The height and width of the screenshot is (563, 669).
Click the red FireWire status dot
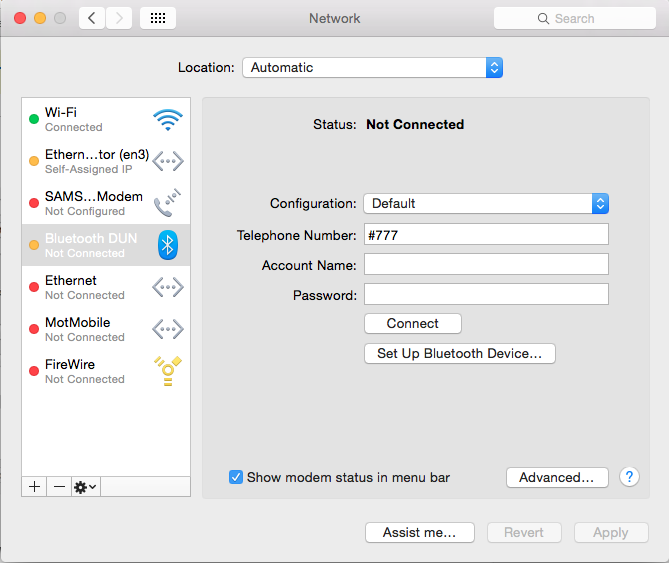34,371
